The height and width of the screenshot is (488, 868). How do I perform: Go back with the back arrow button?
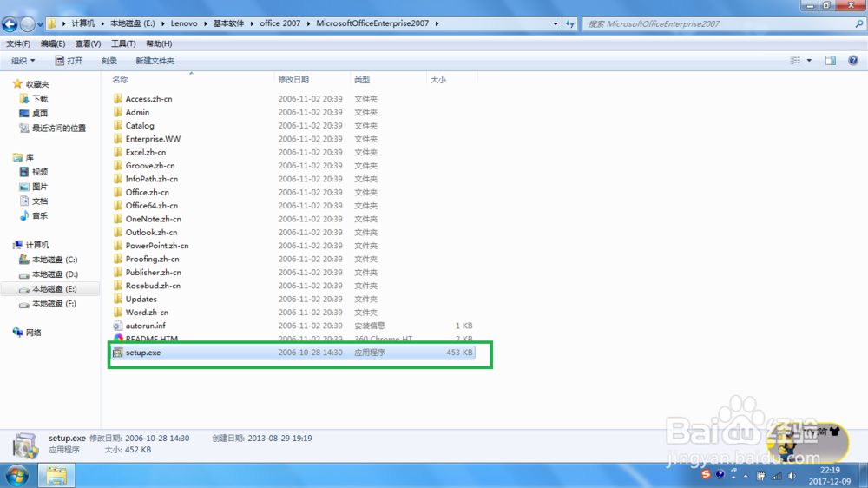pos(10,23)
